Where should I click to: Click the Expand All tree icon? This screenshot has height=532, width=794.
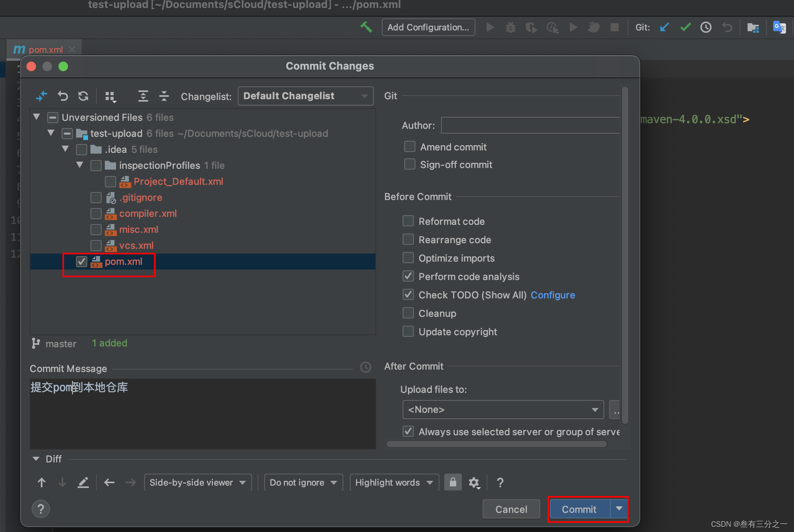[143, 96]
